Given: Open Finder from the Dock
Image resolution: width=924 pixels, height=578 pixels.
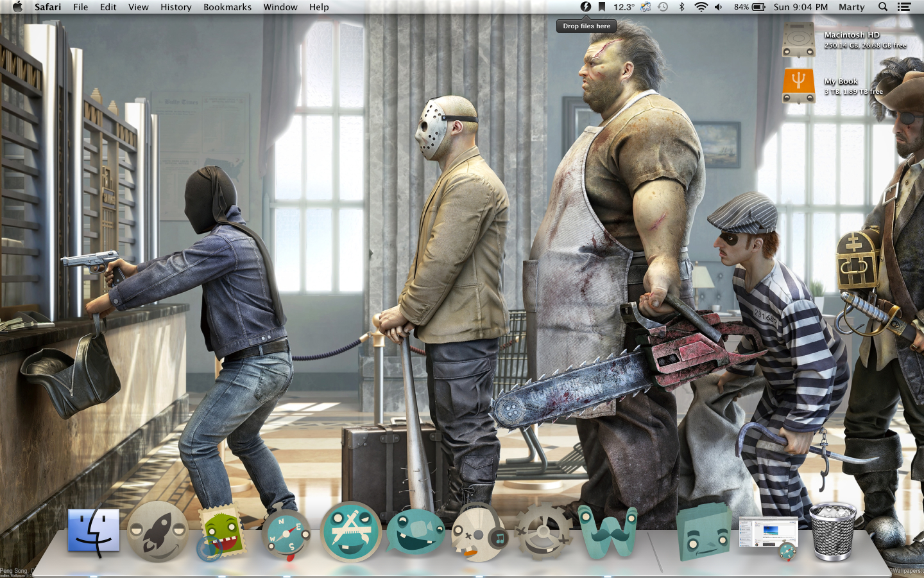Looking at the screenshot, I should (94, 532).
